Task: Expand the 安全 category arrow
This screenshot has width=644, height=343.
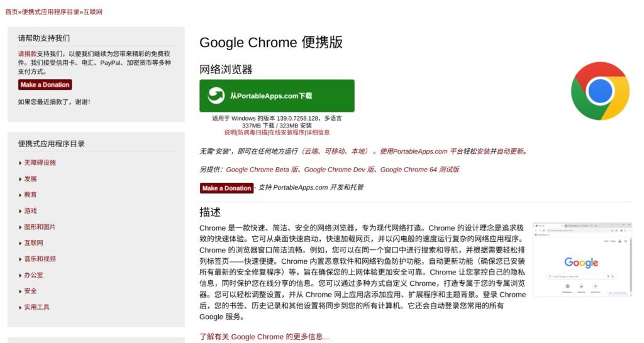Action: click(20, 291)
